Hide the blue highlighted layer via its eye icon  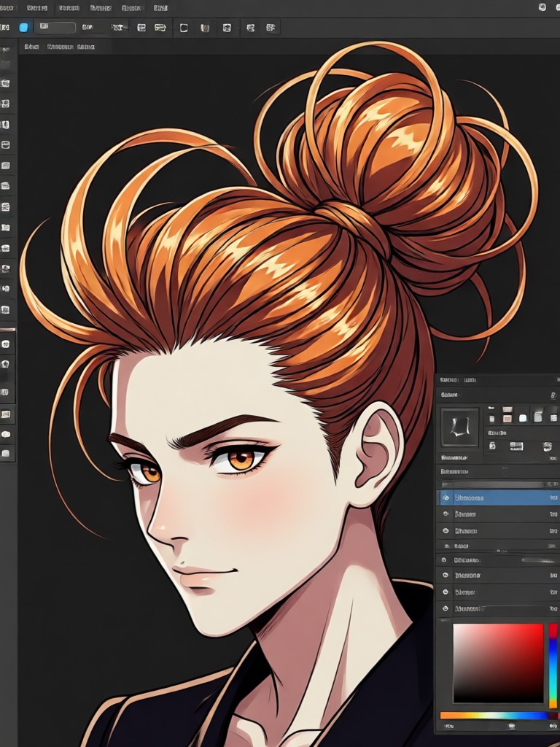pos(446,498)
